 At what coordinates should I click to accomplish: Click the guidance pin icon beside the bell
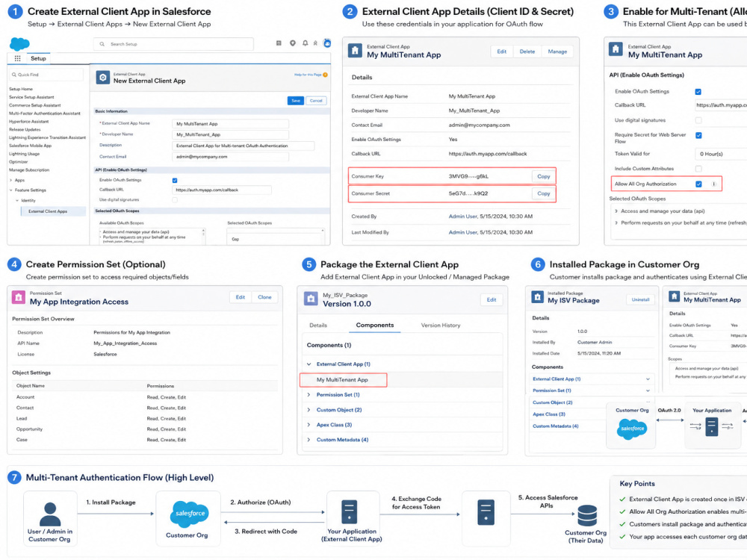tap(293, 43)
